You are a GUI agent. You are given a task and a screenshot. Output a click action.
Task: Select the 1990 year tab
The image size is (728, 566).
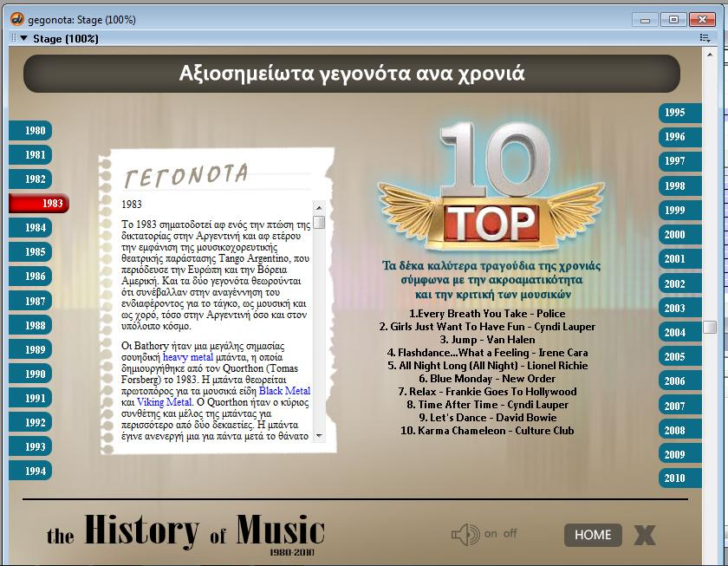coord(30,374)
